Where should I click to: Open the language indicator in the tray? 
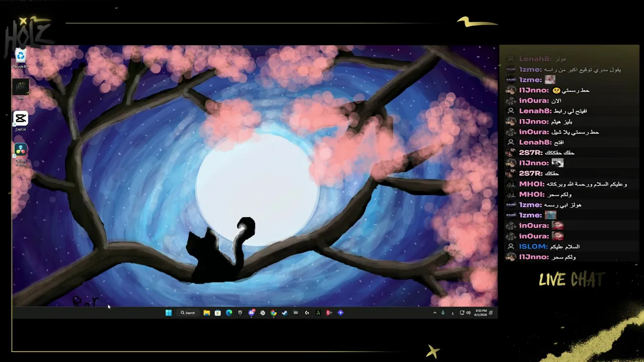coord(453,313)
